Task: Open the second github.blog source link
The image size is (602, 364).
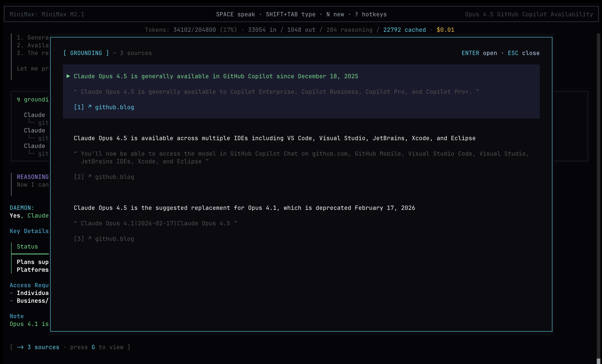Action: 114,177
